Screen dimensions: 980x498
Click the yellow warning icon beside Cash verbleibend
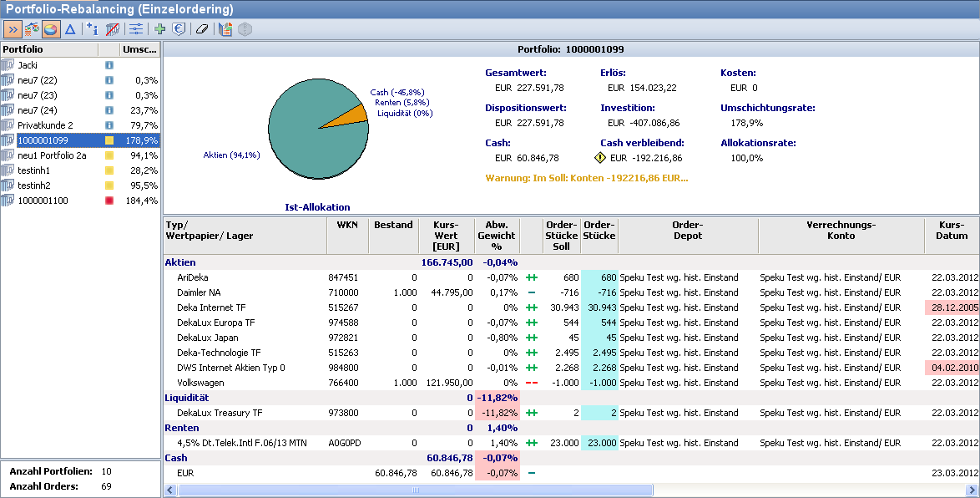599,157
